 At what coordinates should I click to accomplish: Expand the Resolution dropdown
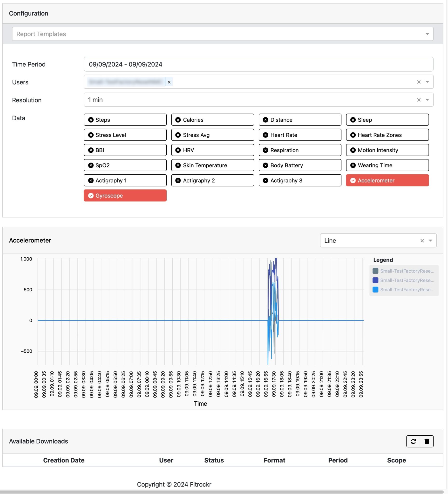(x=427, y=100)
